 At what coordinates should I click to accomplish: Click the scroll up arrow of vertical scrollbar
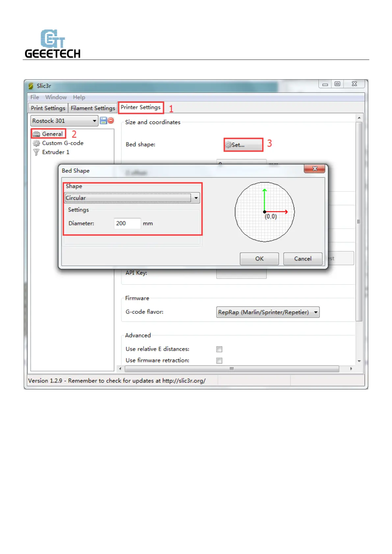click(x=359, y=118)
